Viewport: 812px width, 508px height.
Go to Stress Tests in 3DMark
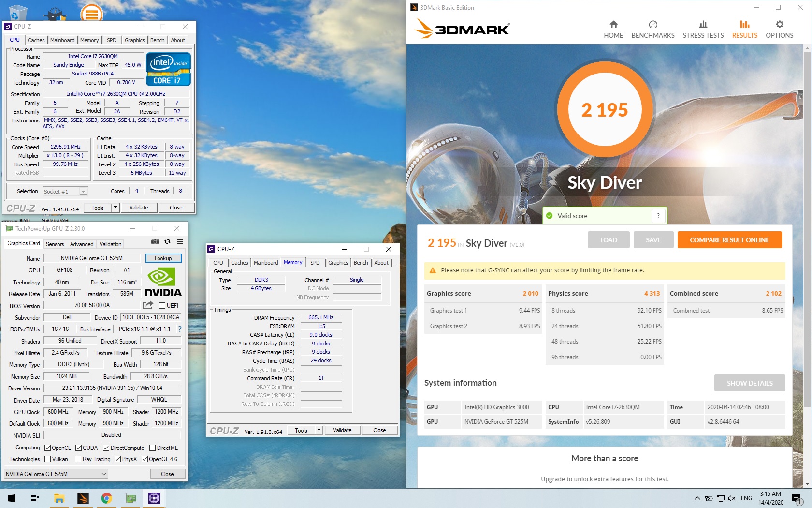(703, 30)
